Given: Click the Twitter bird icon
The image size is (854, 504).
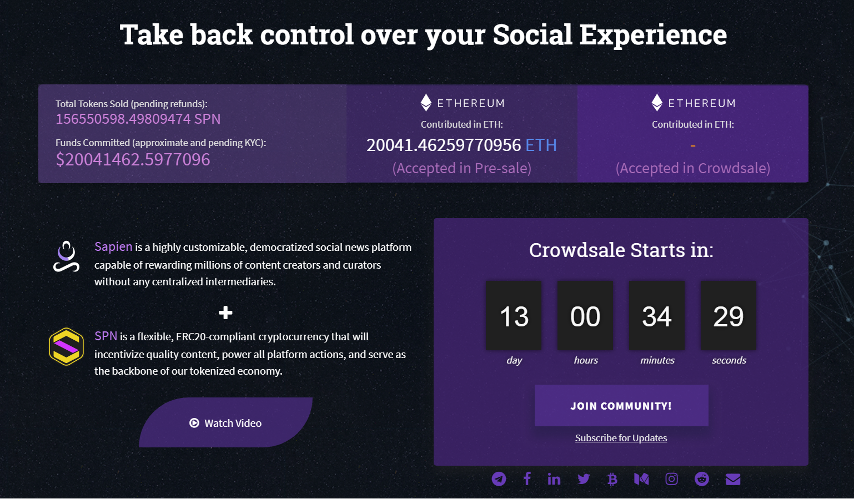Looking at the screenshot, I should pyautogui.click(x=584, y=479).
